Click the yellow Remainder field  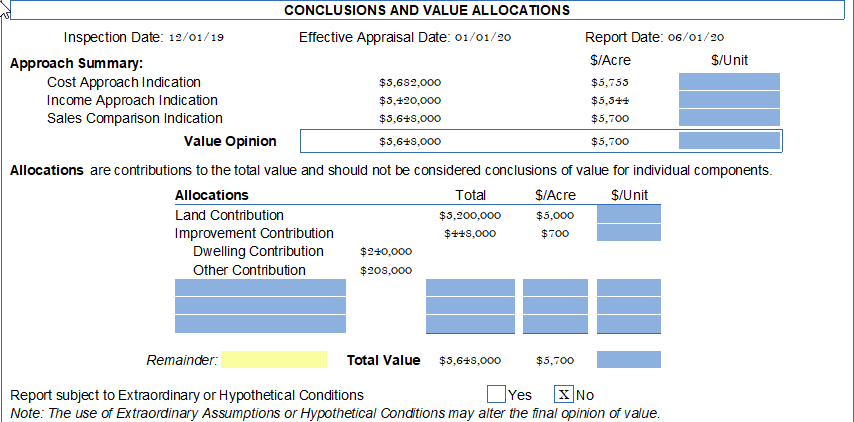(x=274, y=360)
